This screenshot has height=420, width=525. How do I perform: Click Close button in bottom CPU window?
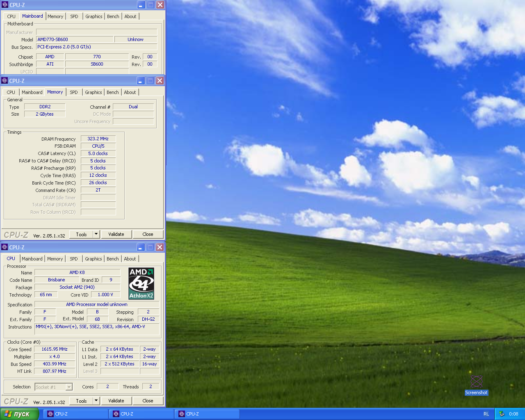(148, 401)
